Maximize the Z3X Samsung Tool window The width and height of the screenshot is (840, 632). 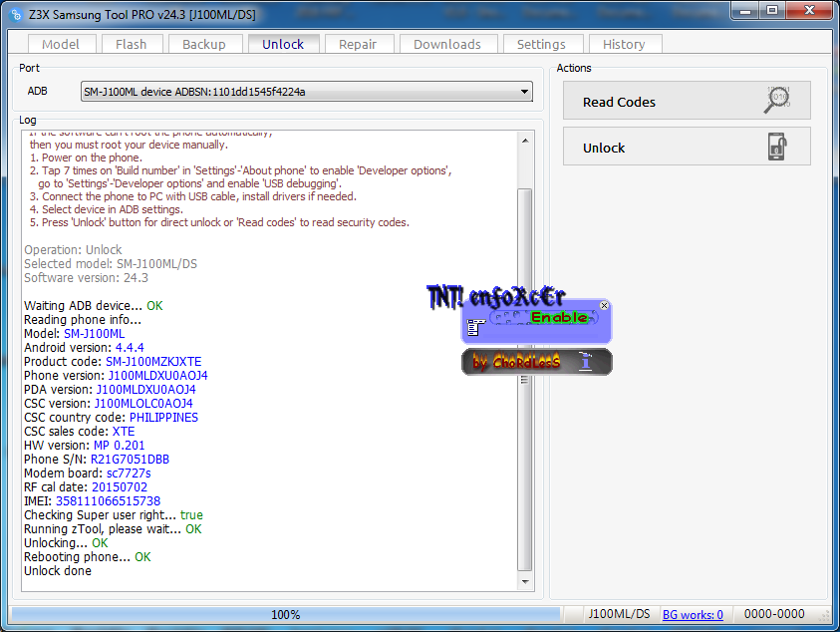pyautogui.click(x=772, y=10)
